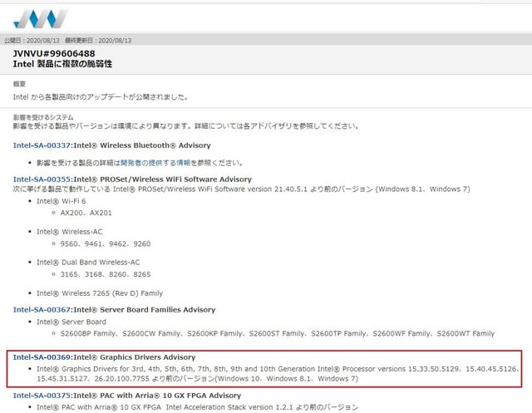
Task: Open the Intel-SA-00337 advisory link
Action: point(42,145)
